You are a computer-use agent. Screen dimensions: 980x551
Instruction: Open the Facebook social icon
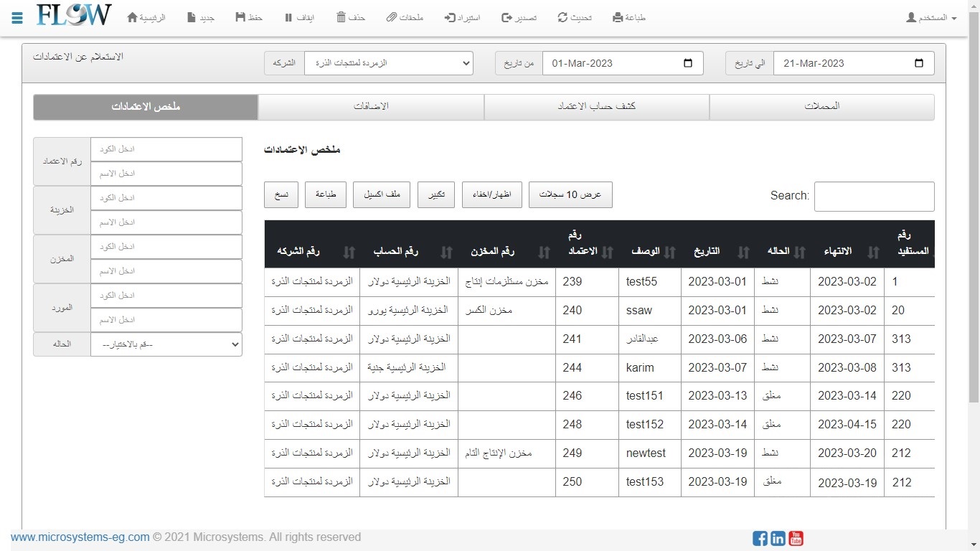[x=760, y=538]
